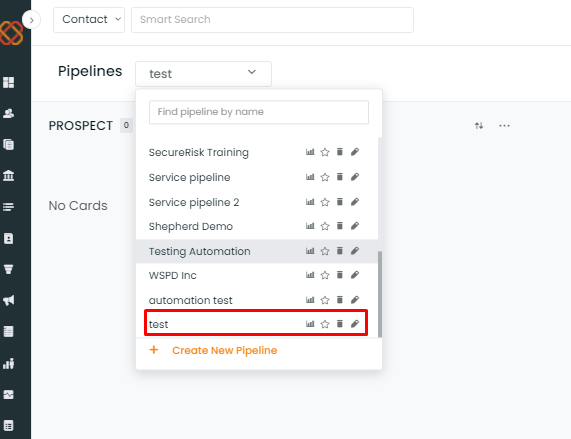Edit the automation test pipeline
Viewport: 571px width, 439px height.
click(x=355, y=300)
